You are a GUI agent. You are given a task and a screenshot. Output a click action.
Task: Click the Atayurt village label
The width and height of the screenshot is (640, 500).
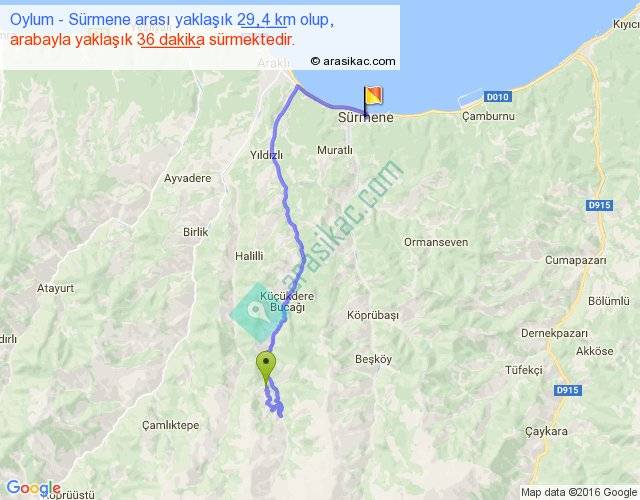pyautogui.click(x=56, y=288)
